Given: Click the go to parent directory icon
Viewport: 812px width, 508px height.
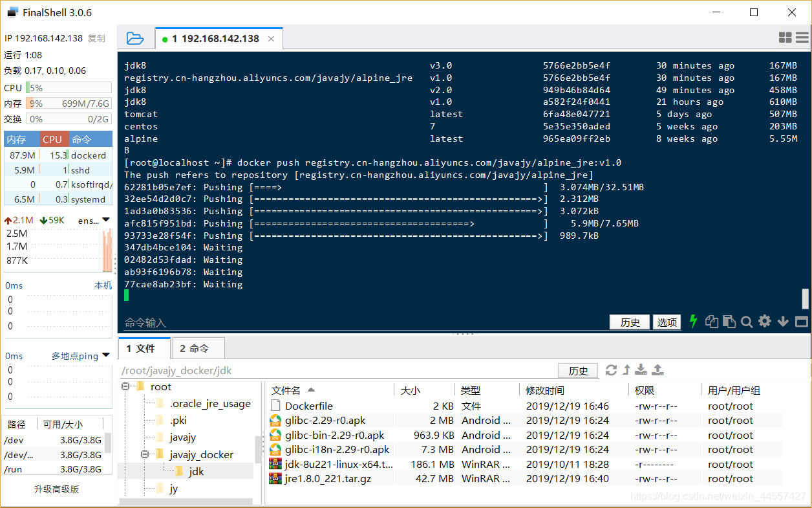Looking at the screenshot, I should click(x=626, y=370).
